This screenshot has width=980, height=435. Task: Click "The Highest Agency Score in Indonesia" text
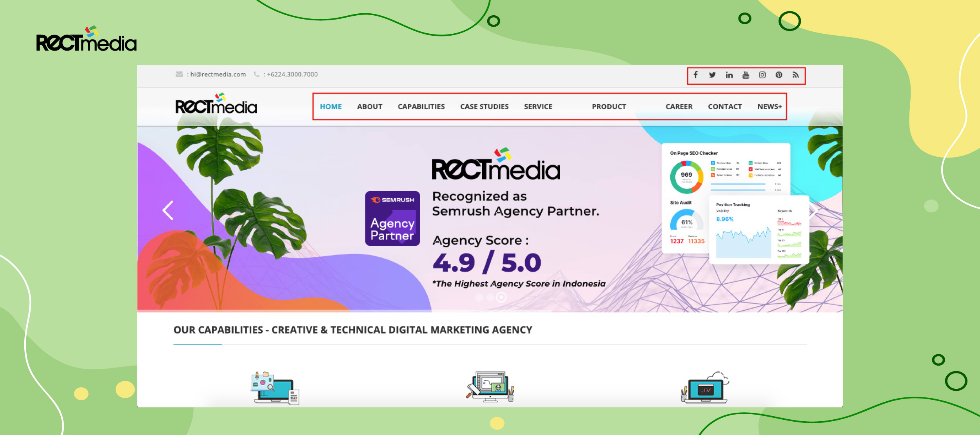(519, 284)
